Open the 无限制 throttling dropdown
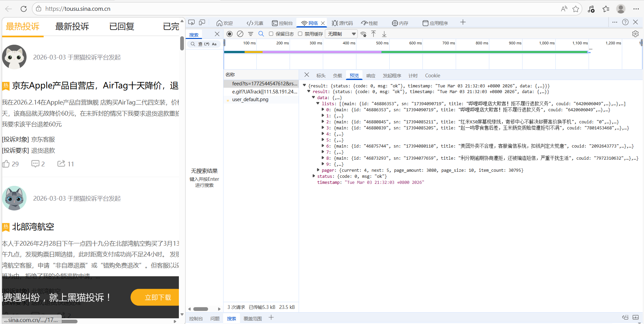This screenshot has width=644, height=324. (x=341, y=34)
